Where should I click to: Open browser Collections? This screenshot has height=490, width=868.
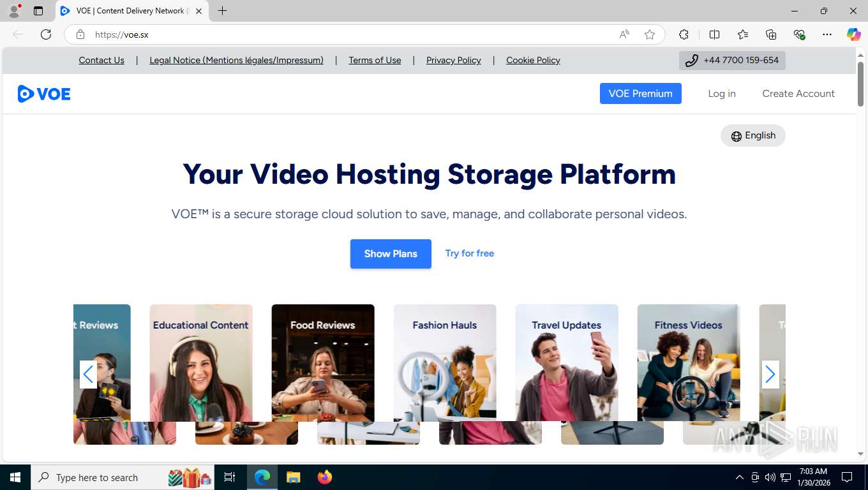pos(771,34)
